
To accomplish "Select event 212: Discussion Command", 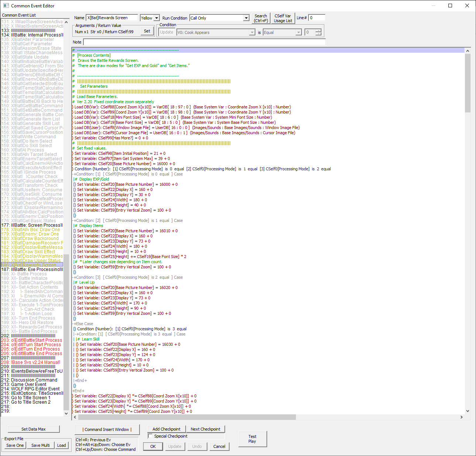I will (32, 380).
